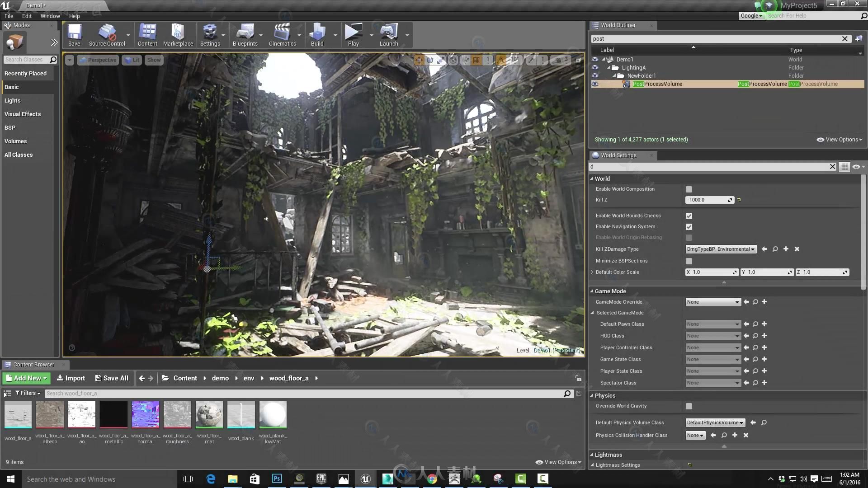Image resolution: width=868 pixels, height=488 pixels.
Task: Open the Edit menu
Action: coord(27,16)
